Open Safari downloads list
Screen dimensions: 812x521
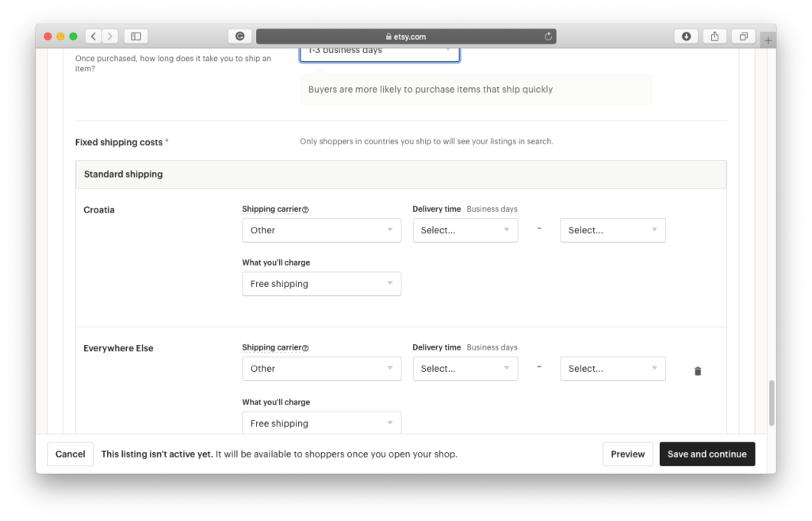686,36
